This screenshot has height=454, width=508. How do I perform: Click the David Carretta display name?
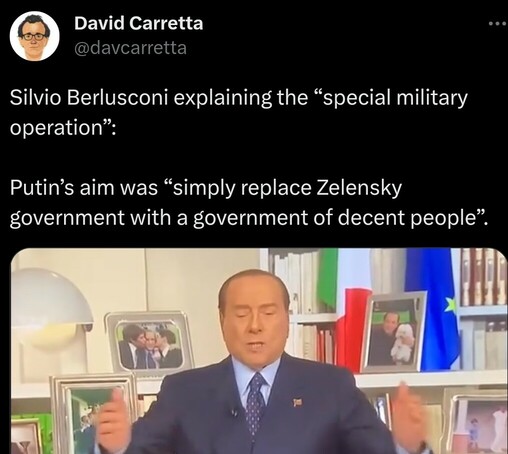pyautogui.click(x=139, y=23)
